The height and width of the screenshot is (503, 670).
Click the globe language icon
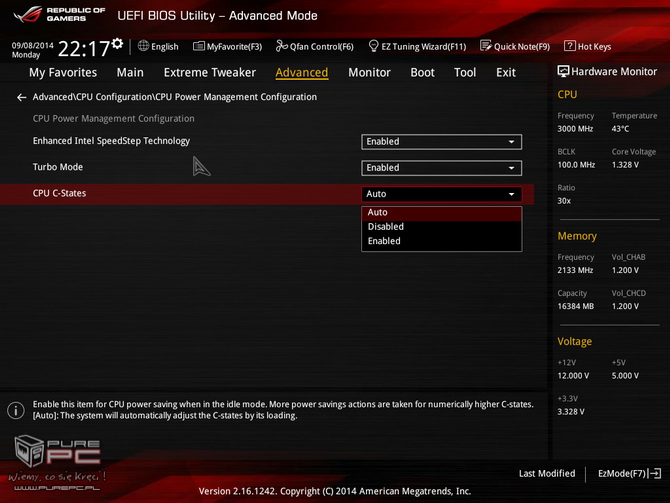pos(143,46)
